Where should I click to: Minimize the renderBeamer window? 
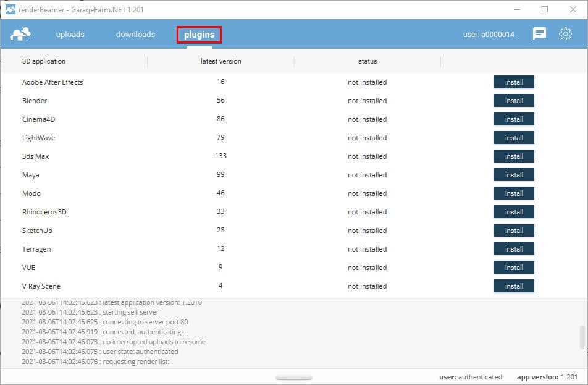(x=517, y=9)
